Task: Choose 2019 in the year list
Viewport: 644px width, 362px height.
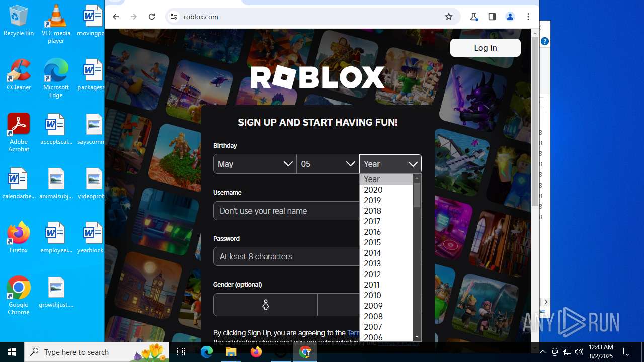Action: [386, 200]
